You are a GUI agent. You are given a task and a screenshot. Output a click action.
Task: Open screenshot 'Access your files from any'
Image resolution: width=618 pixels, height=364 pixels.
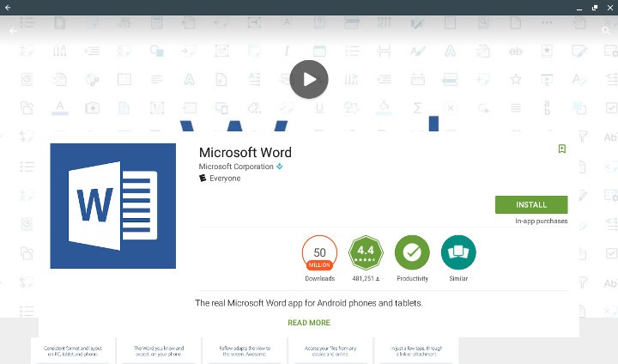tap(330, 351)
